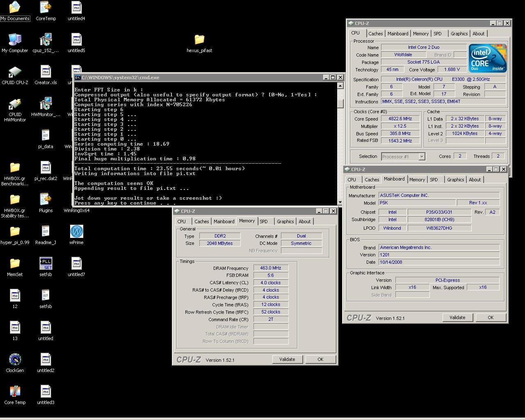Open the WinRing0x64 file icon

point(76,210)
